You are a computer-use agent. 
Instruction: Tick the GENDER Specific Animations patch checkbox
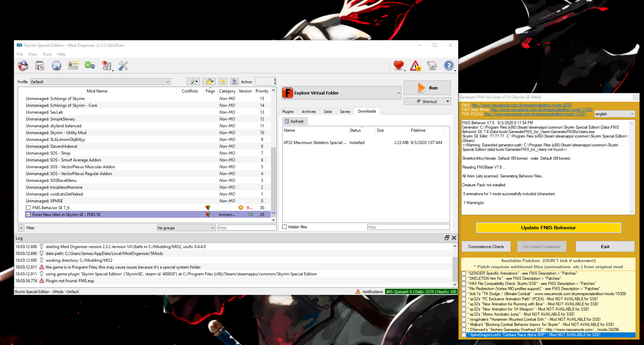[464, 273]
